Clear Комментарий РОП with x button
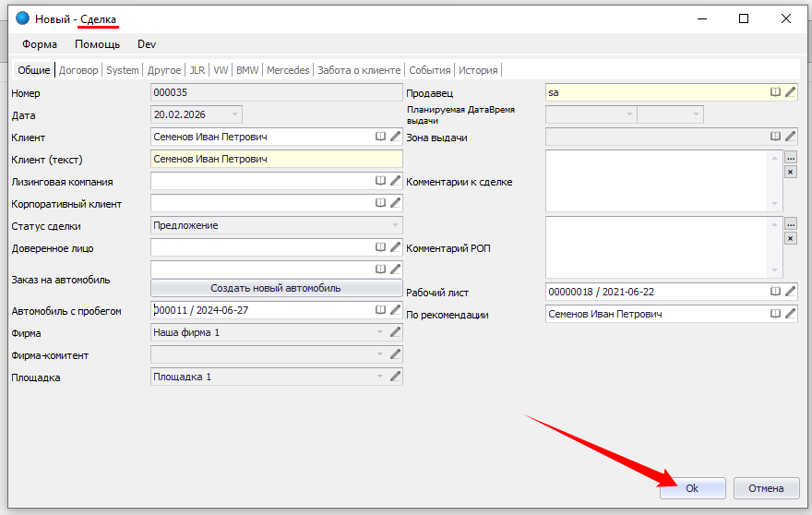Viewport: 812px width, 515px height. coord(791,238)
